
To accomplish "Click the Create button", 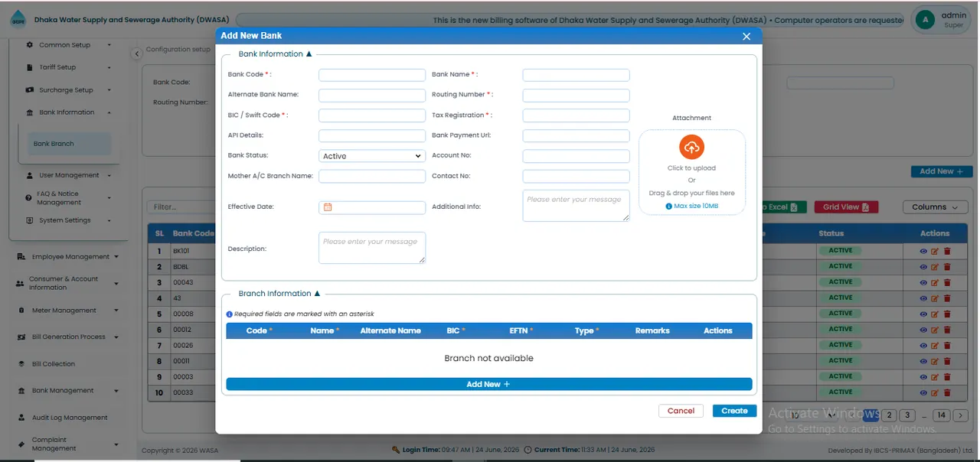I will coord(734,411).
